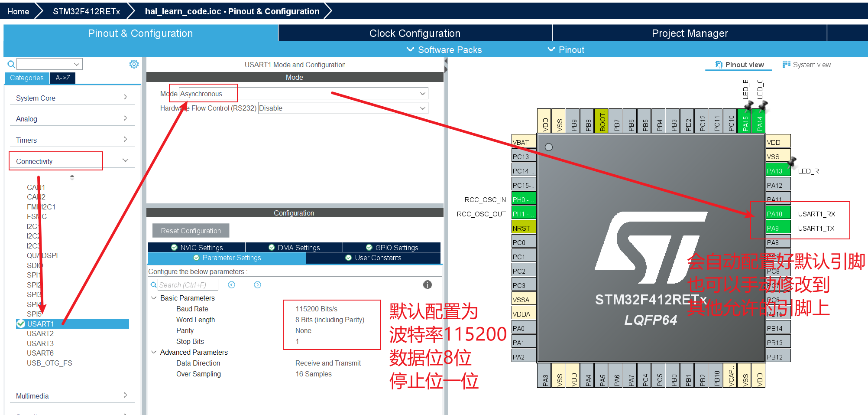
Task: Open the NVIC Settings tab
Action: (197, 247)
